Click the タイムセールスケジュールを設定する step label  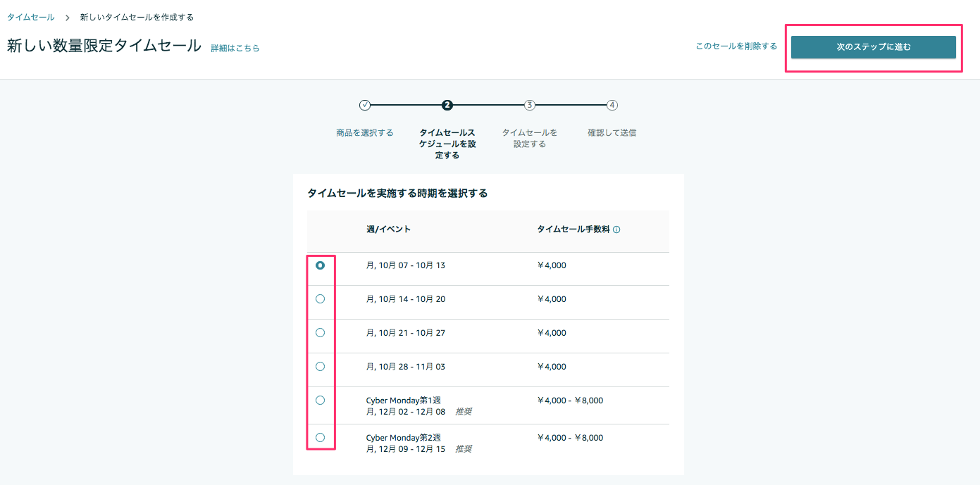coord(447,144)
